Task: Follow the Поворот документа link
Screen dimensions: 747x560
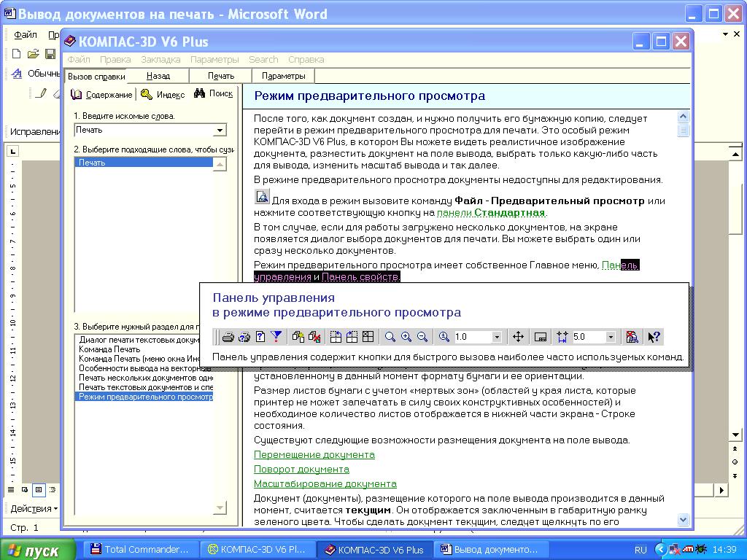Action: pos(301,470)
